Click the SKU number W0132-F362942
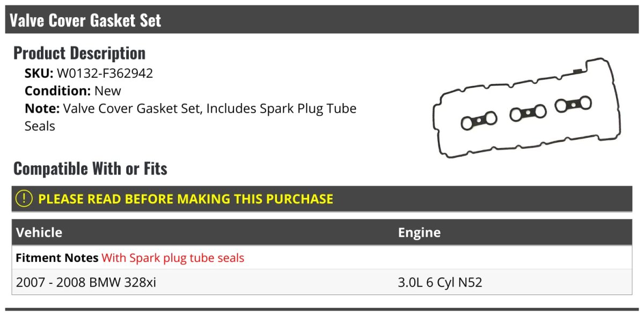 105,74
